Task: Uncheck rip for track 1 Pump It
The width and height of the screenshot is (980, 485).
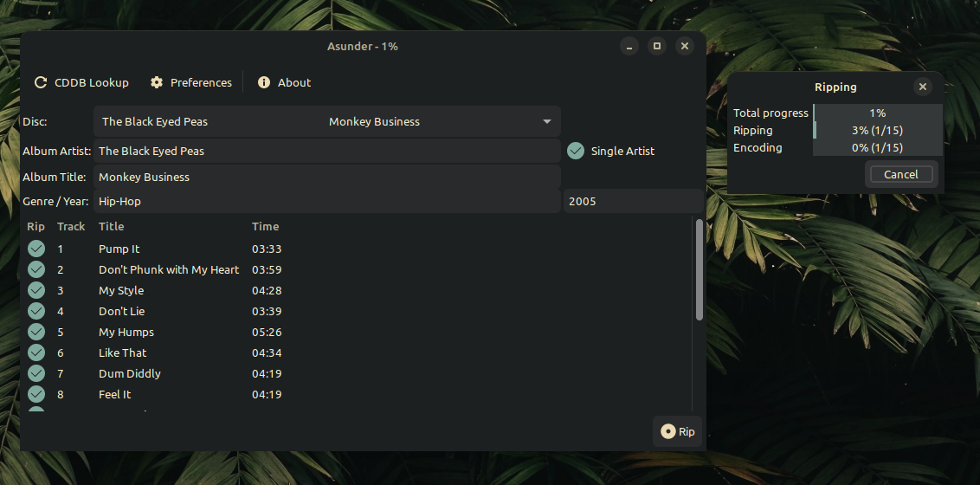Action: 36,249
